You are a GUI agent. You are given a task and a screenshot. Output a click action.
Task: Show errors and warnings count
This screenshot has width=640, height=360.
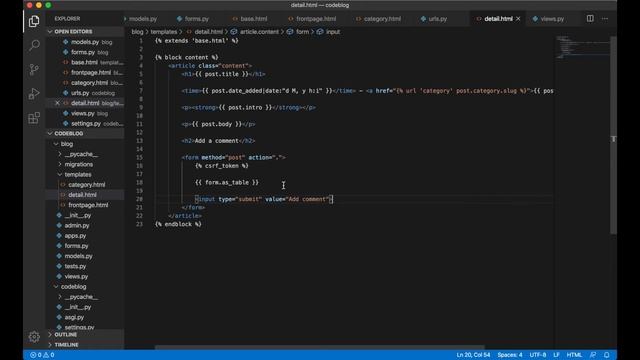coord(42,355)
